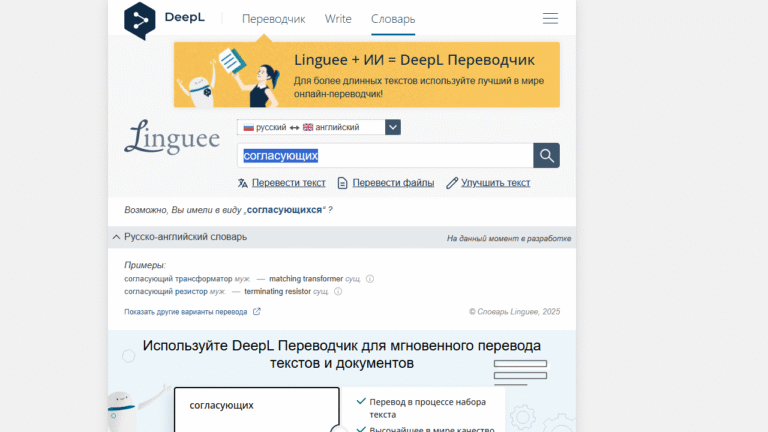Click the Linguee logo

(172, 139)
